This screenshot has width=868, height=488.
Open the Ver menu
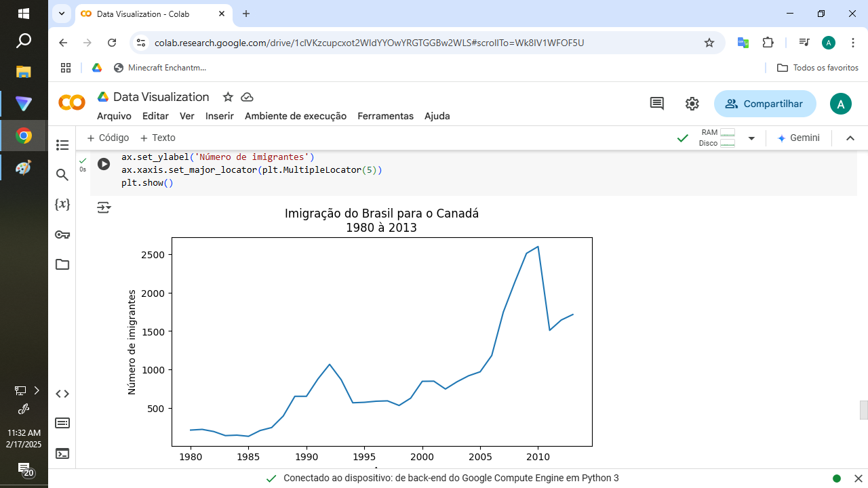click(187, 116)
